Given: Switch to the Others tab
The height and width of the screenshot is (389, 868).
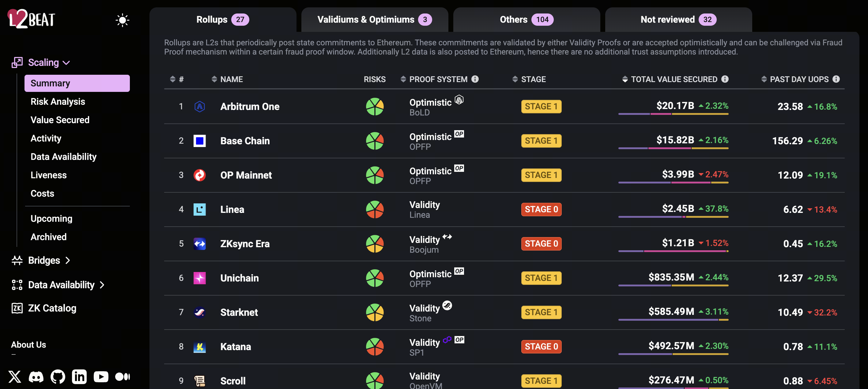Looking at the screenshot, I should (526, 20).
